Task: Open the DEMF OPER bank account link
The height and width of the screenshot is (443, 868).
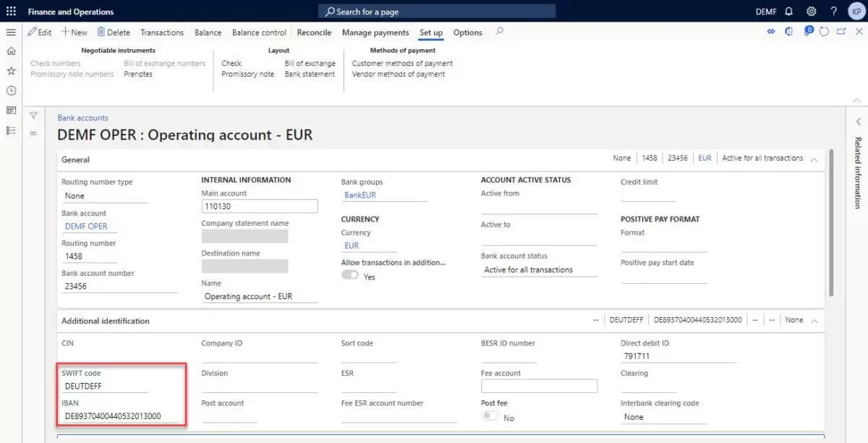Action: [x=88, y=225]
